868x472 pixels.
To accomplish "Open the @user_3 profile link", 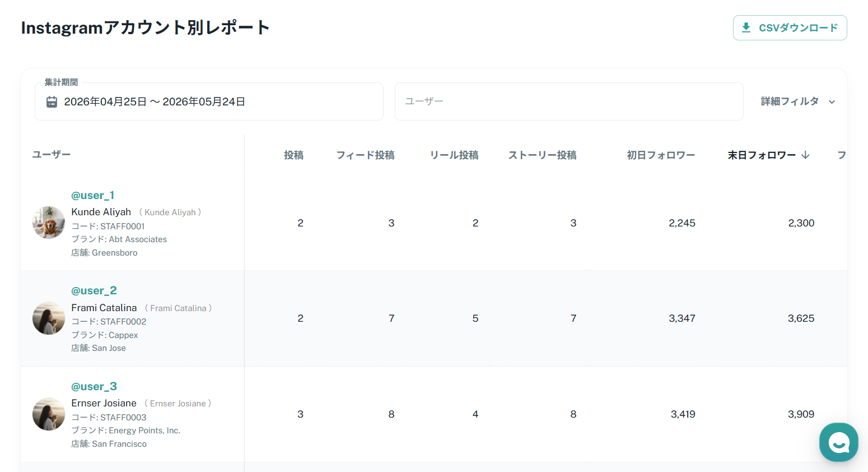I will tap(94, 386).
